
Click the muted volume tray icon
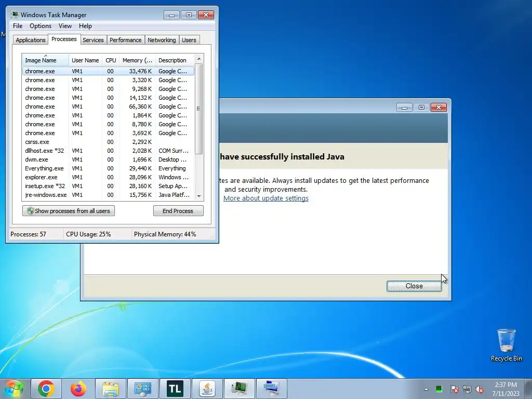tap(480, 389)
